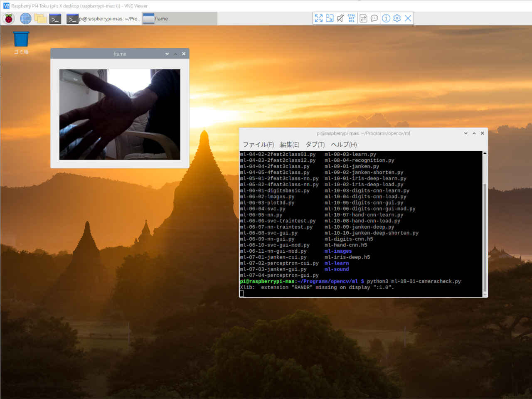Click the camera image in frame window

(x=120, y=114)
